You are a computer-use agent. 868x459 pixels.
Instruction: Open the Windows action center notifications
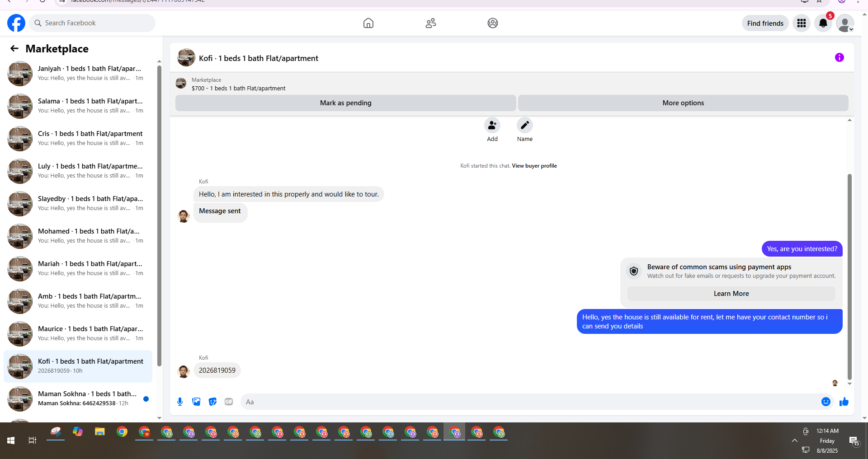(x=854, y=441)
